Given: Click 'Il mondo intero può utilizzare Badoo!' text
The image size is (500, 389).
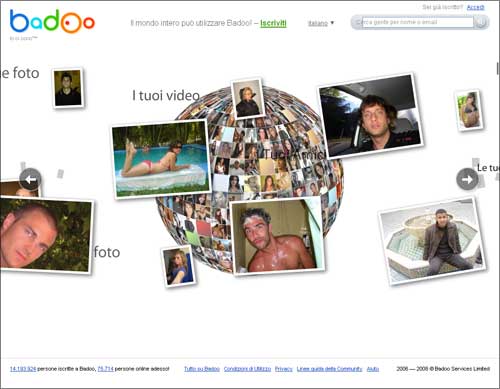Looking at the screenshot, I should tap(191, 23).
